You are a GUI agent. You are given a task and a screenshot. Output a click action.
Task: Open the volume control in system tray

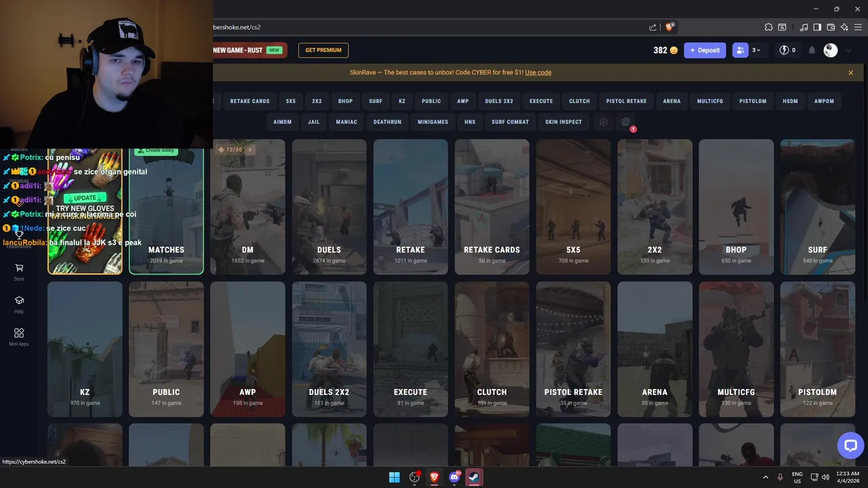(x=825, y=477)
